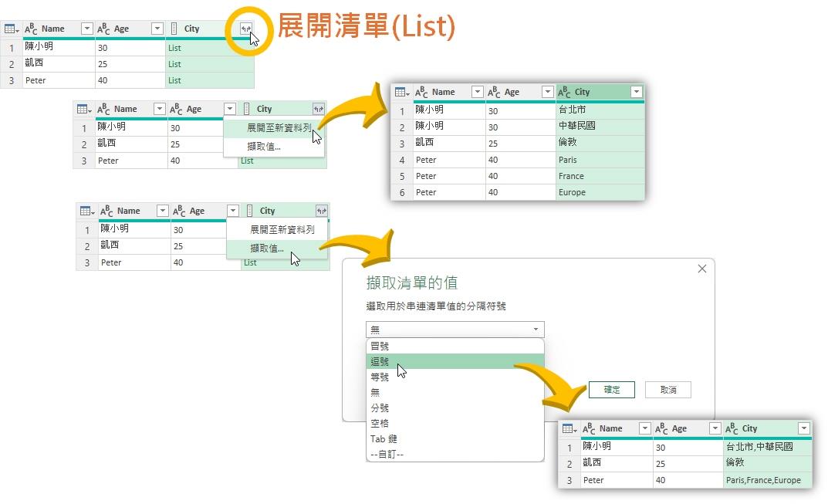Screen dimensions: 828x504
Task: Click City data type icon in six-row table
Action: click(564, 93)
